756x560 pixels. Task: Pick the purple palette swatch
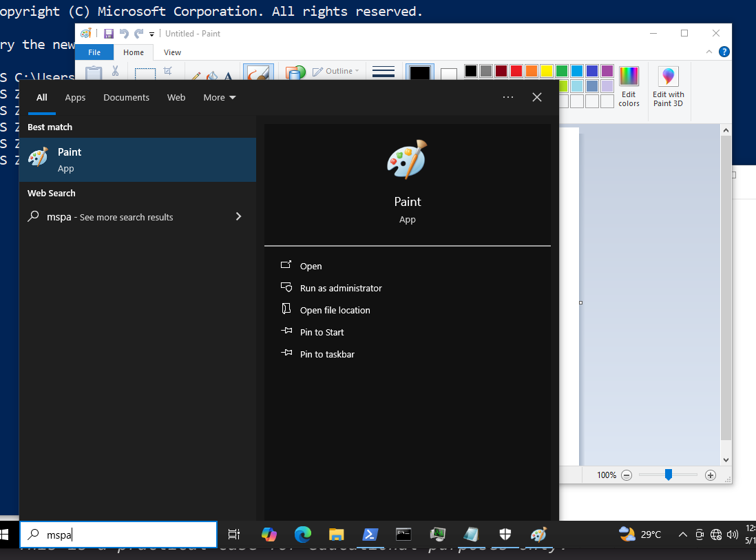coord(607,71)
